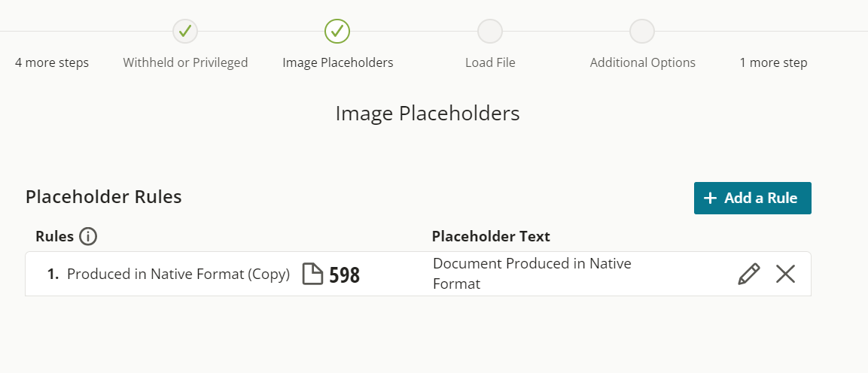Select the Image Placeholders step label
The width and height of the screenshot is (868, 373).
[338, 62]
